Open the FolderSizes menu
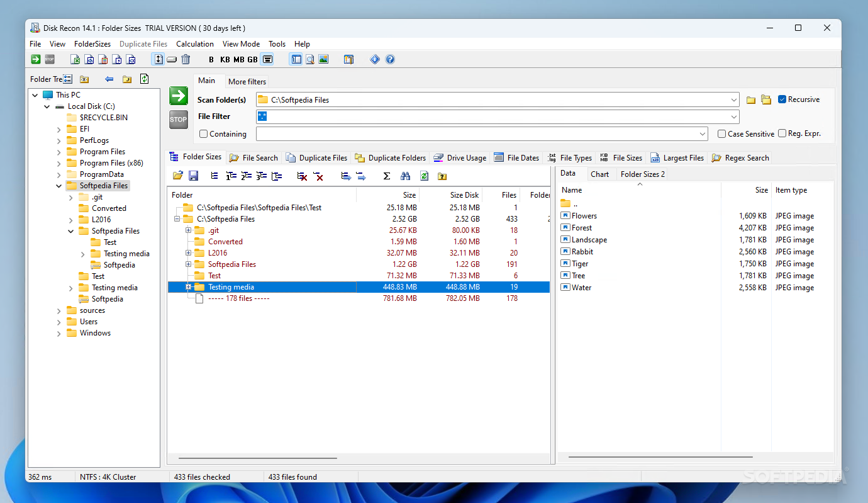The width and height of the screenshot is (868, 503). [92, 44]
